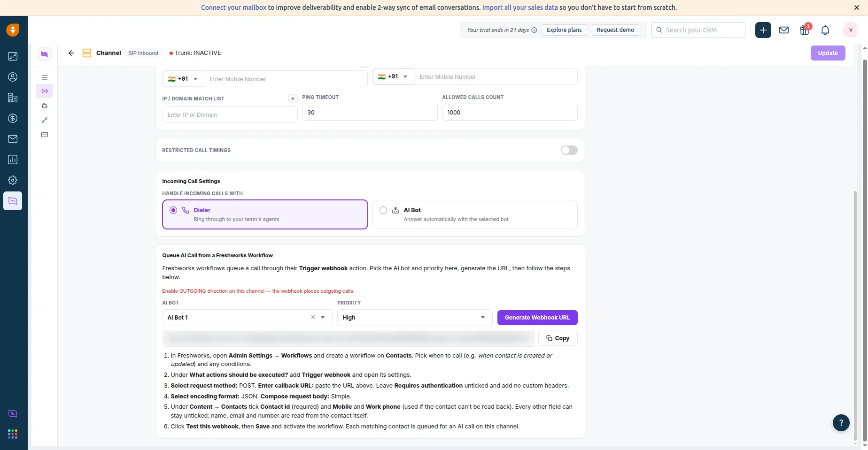Follow the Connect your mailbox link
The height and width of the screenshot is (450, 868).
(x=233, y=8)
